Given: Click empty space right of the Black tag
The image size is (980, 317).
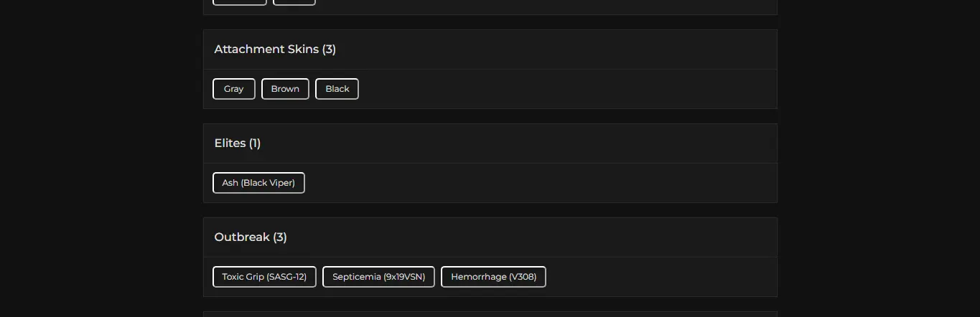Looking at the screenshot, I should coord(560,89).
